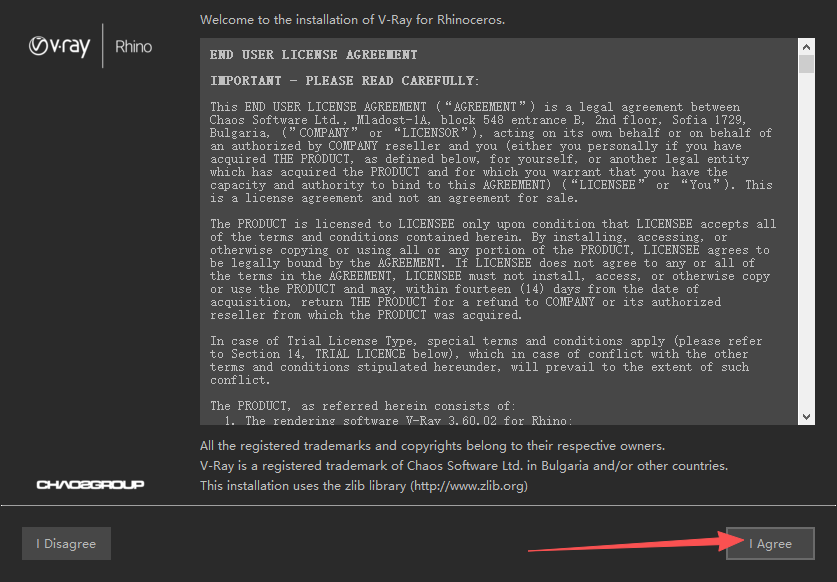This screenshot has height=582, width=837.
Task: Click the line starting 'The PRODUCT is licensed'
Action: coord(493,224)
